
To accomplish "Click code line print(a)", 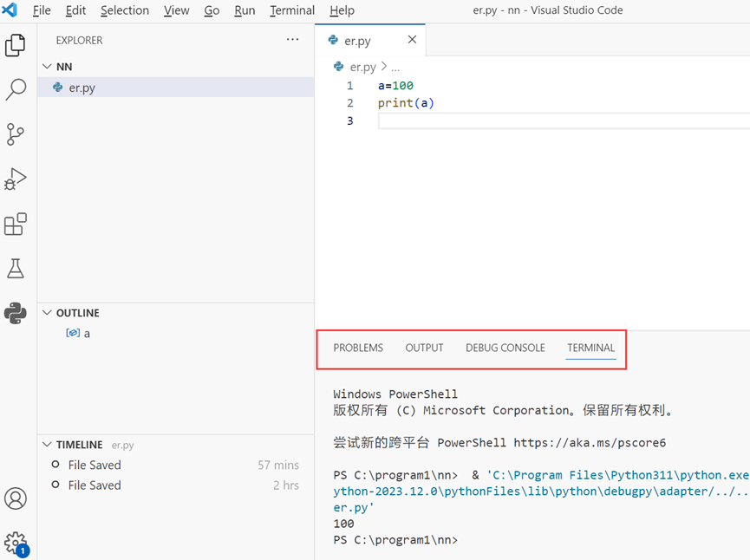I will tap(406, 103).
